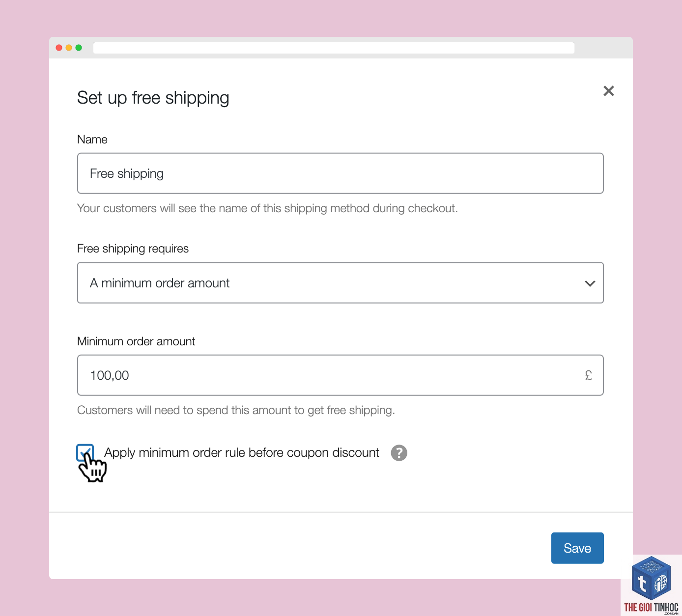This screenshot has height=616, width=682.
Task: Focus the Name input field
Action: click(x=341, y=173)
